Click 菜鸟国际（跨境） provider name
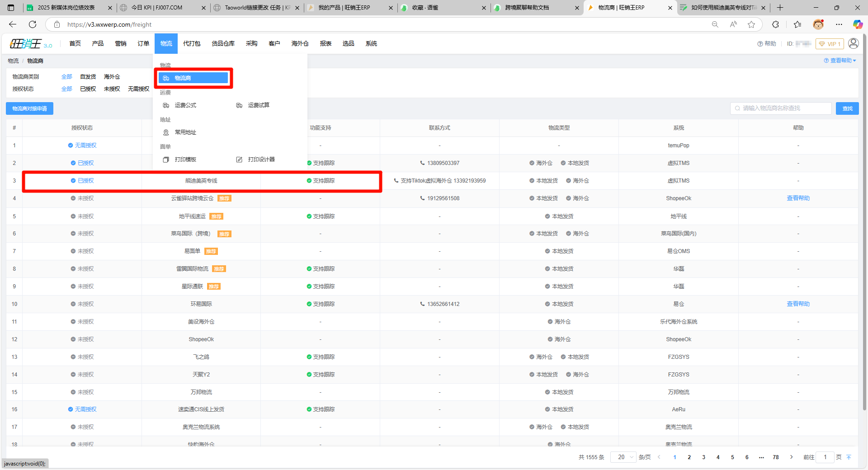The image size is (868, 470). pyautogui.click(x=191, y=234)
